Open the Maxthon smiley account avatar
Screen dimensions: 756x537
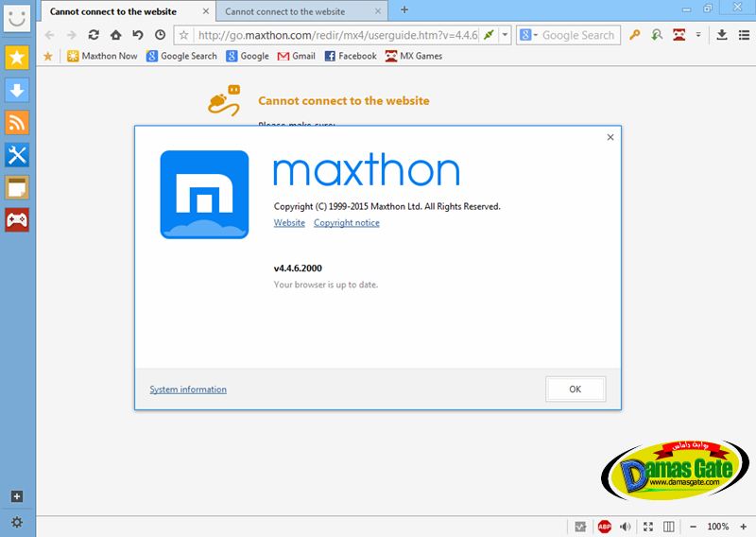tap(17, 19)
